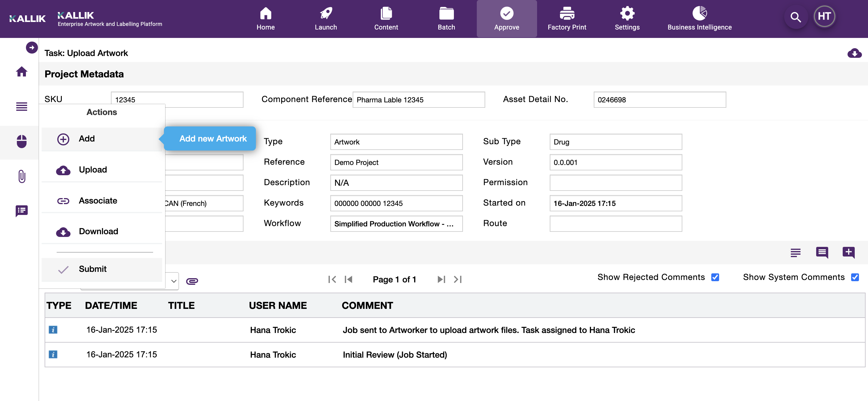The height and width of the screenshot is (401, 868).
Task: Click Add in the Actions panel
Action: click(86, 139)
